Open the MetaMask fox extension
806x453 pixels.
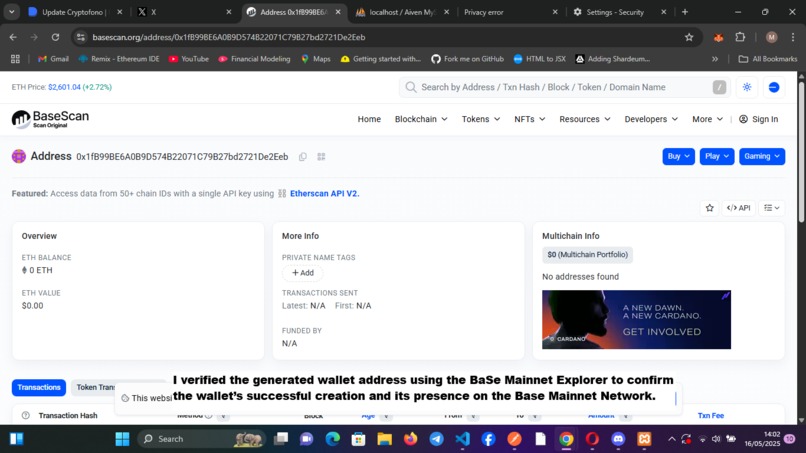(x=719, y=37)
